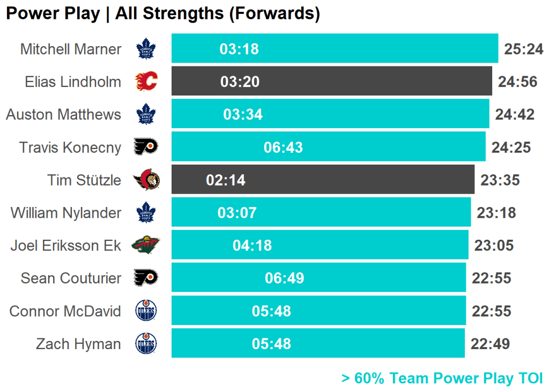This screenshot has height=392, width=549.
Task: Click the Flyers logo next to Travis Konecny
Action: (146, 147)
